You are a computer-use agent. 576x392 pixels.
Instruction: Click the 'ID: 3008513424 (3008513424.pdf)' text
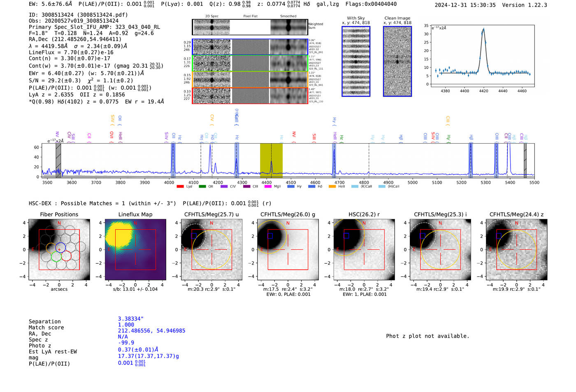78,15
